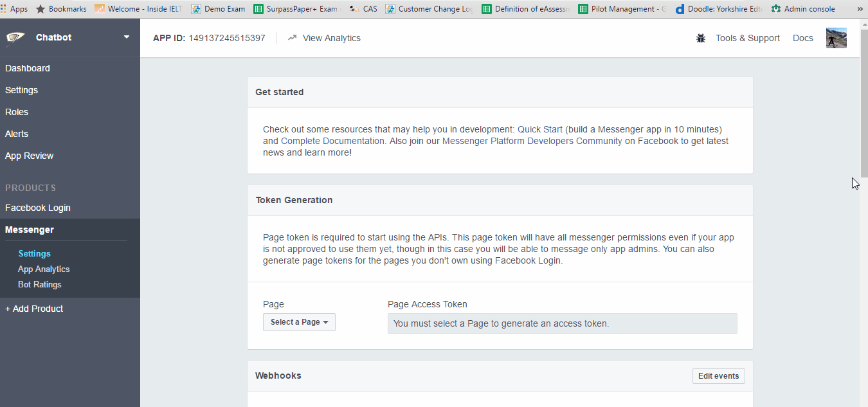The image size is (868, 407).
Task: Go to Roles in the sidebar
Action: [17, 112]
